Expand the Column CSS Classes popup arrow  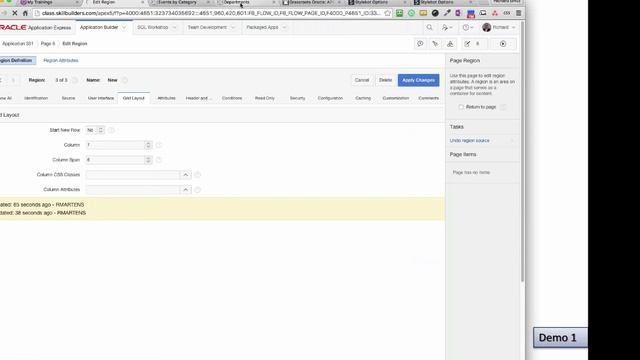(x=185, y=175)
